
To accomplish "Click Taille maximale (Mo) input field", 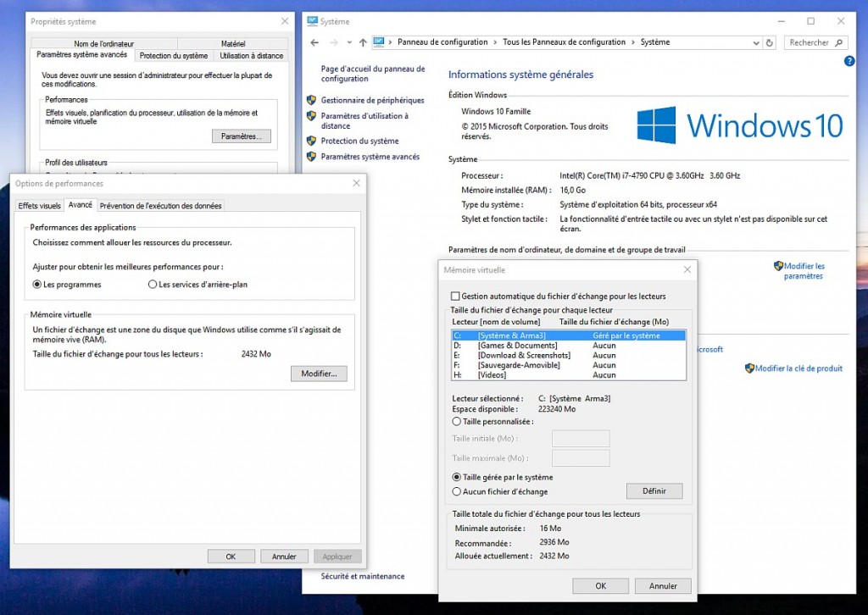I will click(x=581, y=458).
